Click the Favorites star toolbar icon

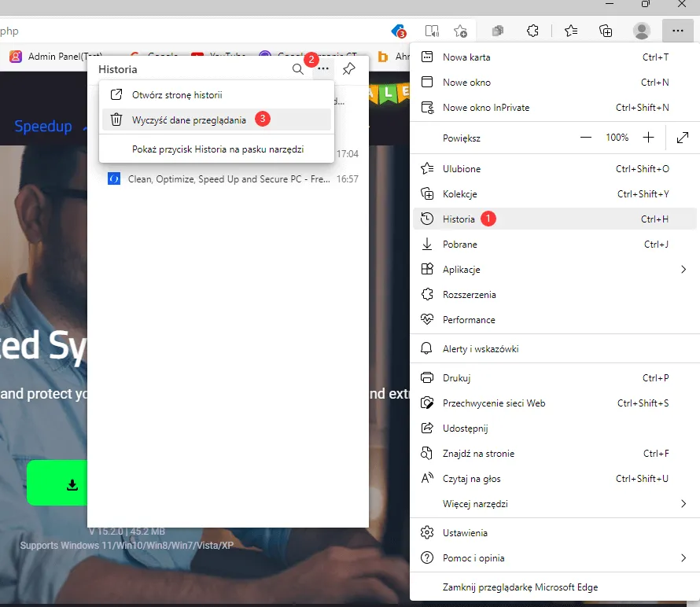click(571, 31)
